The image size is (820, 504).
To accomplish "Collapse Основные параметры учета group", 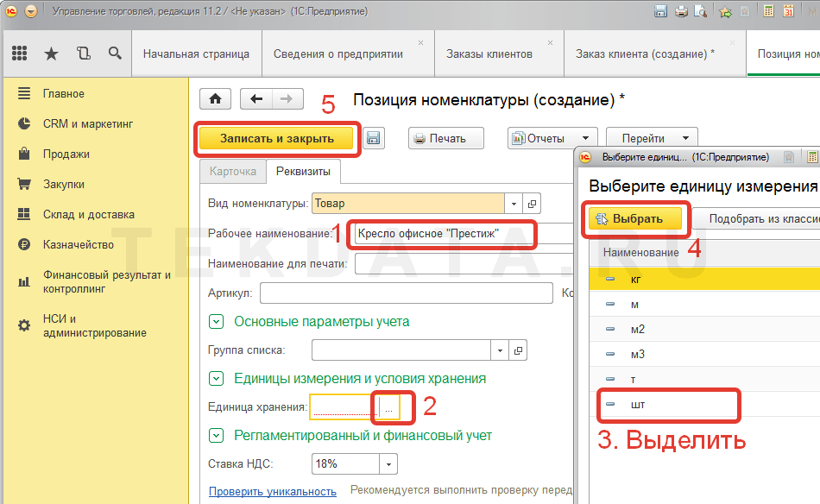I will click(216, 322).
